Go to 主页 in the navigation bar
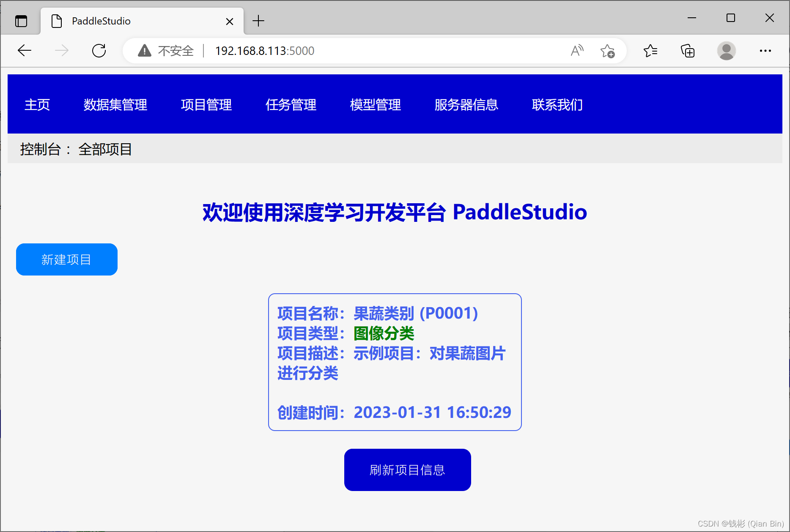This screenshot has height=532, width=790. pos(37,104)
